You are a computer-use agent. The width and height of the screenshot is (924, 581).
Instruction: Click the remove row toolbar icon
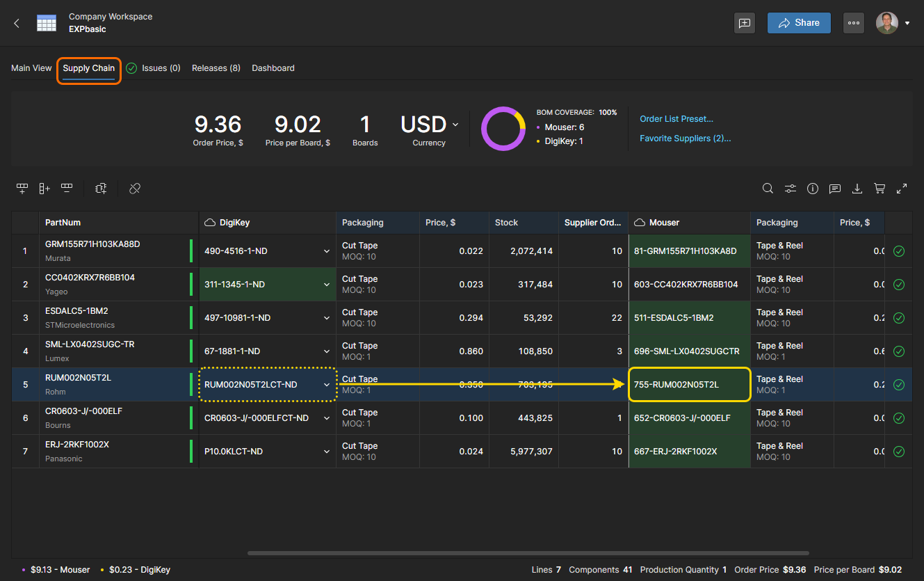[x=67, y=188]
